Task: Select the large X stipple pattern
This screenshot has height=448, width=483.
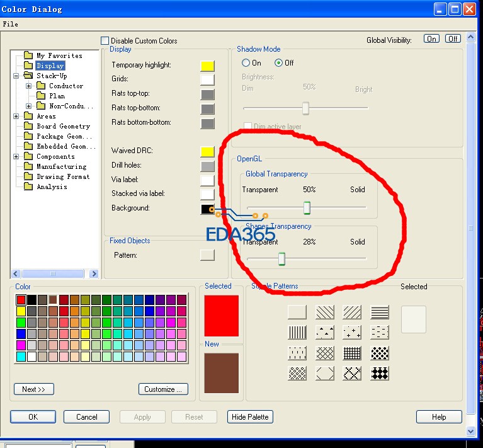Action: tap(352, 373)
